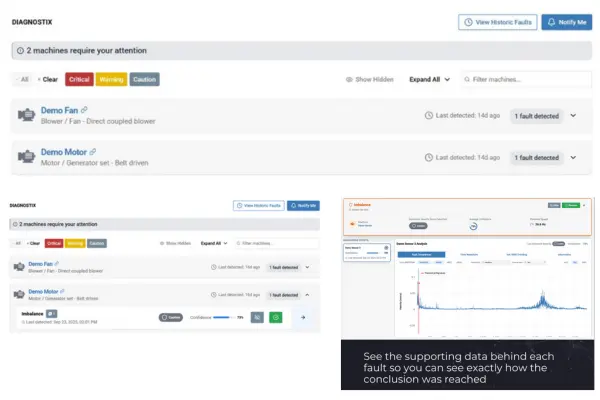Select the highlighted blue analysis tab in the fault detail view

pos(421,254)
